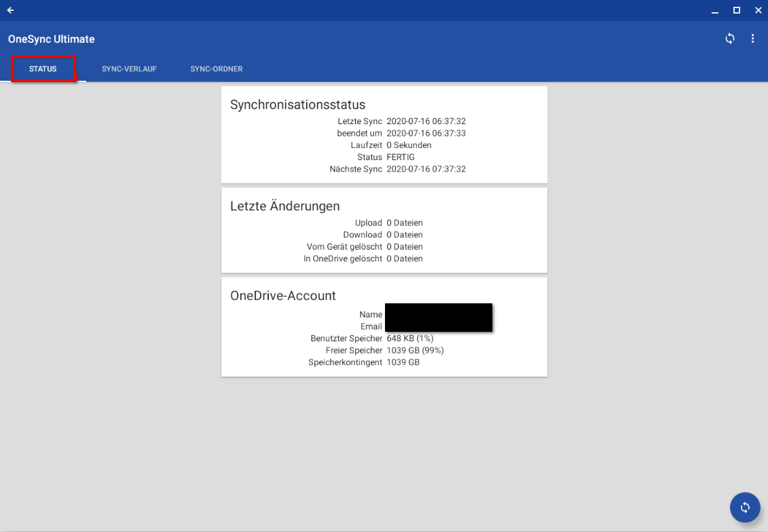Click the Nächste Sync label
Viewport: 768px width, 532px height.
click(356, 170)
